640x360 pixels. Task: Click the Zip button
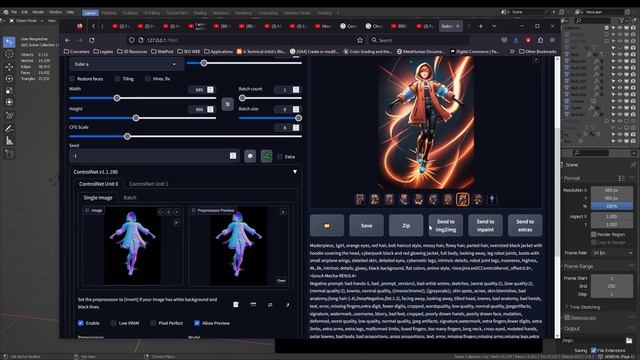click(406, 225)
